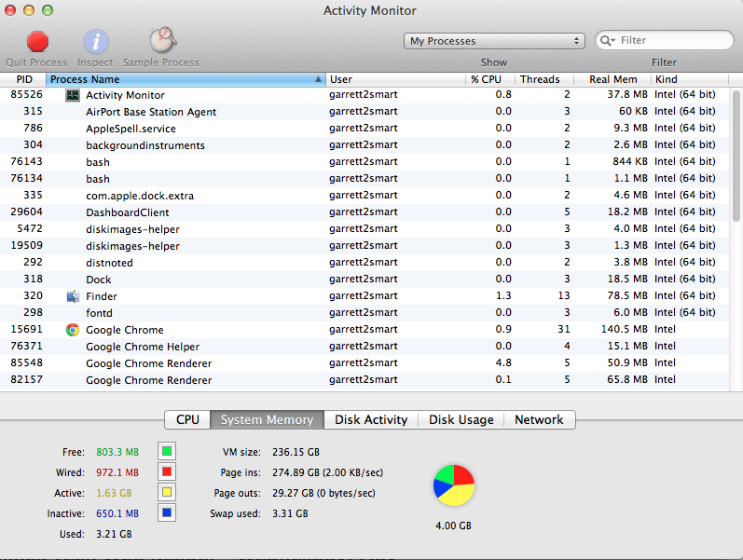The height and width of the screenshot is (560, 743).
Task: Select the bash process with PID 76134
Action: click(x=365, y=179)
